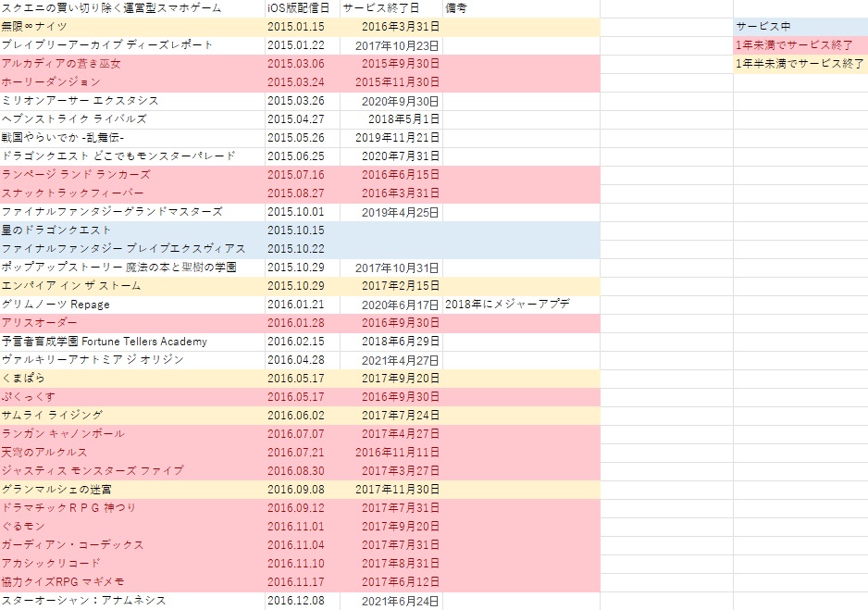Select 'ヴァルキリーアナトミア ジ オリジン' cell
The image size is (868, 610).
[132, 360]
